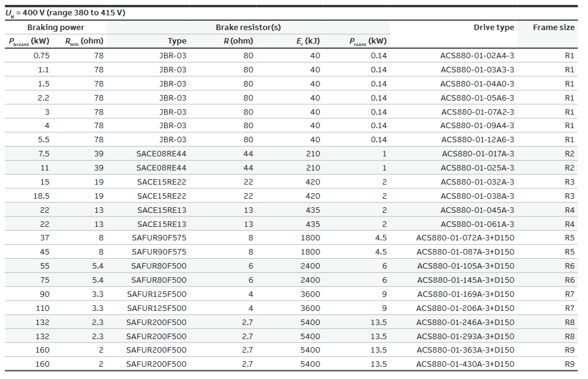This screenshot has width=588, height=379.
Task: Select resistor SACE15RE22 in ACS880-01-032A-3 row
Action: pos(162,182)
